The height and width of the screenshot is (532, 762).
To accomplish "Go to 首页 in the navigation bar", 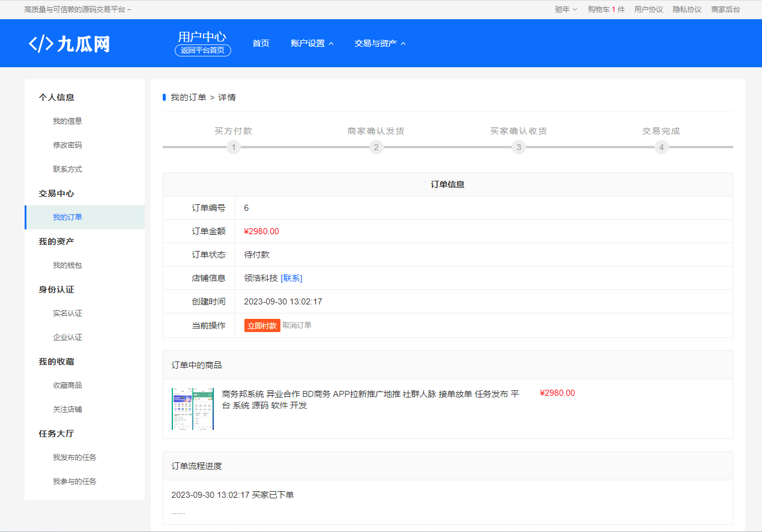I will pos(261,43).
